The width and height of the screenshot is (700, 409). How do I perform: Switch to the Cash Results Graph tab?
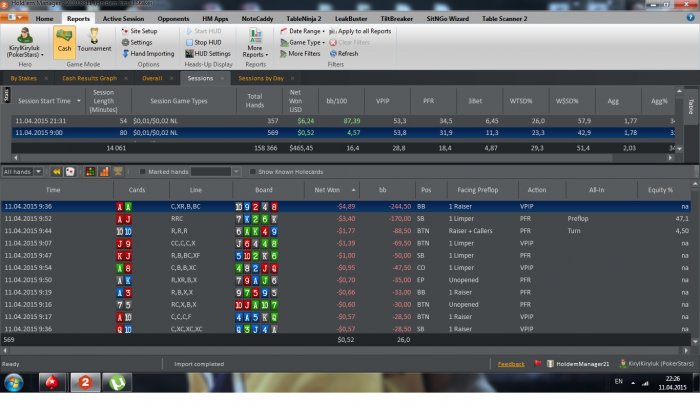pos(89,78)
